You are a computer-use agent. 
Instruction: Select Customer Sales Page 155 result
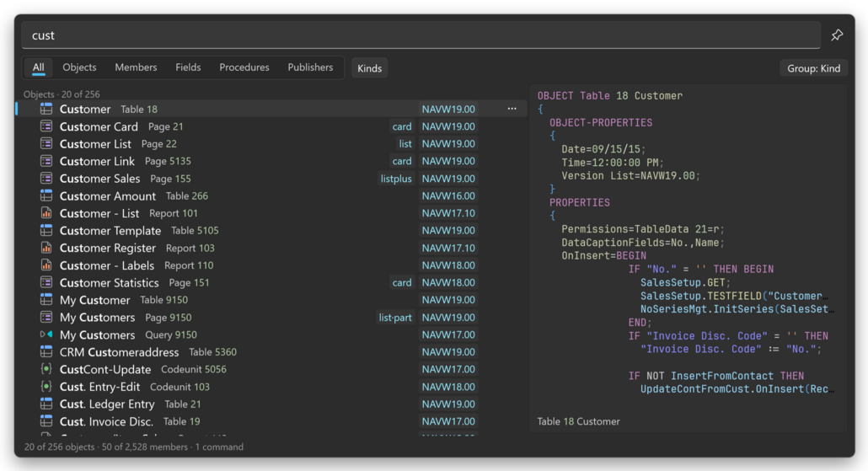click(x=271, y=179)
